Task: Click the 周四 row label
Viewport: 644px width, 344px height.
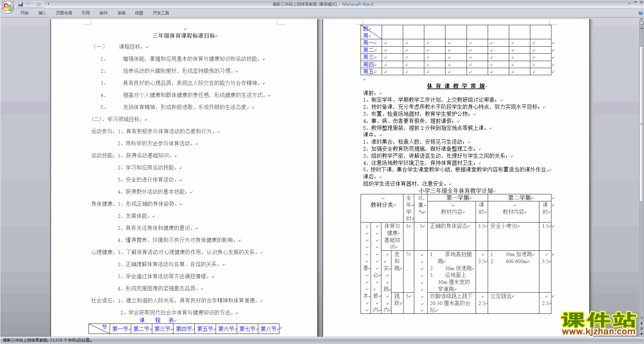Action: (x=368, y=64)
